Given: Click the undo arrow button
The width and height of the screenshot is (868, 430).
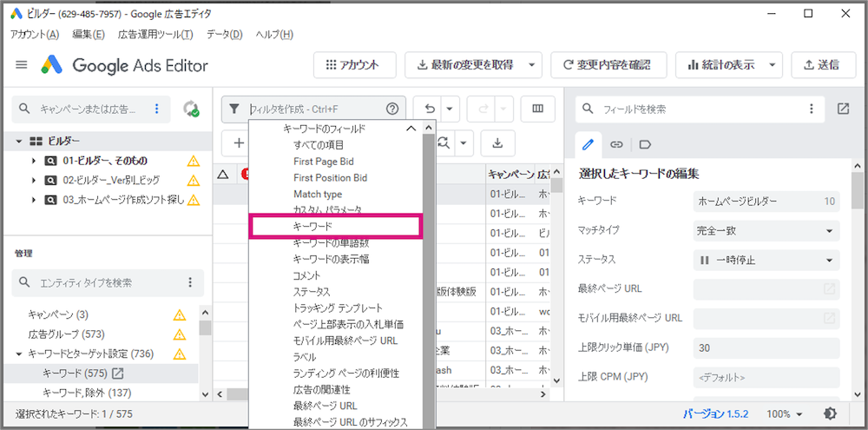Looking at the screenshot, I should [x=429, y=109].
